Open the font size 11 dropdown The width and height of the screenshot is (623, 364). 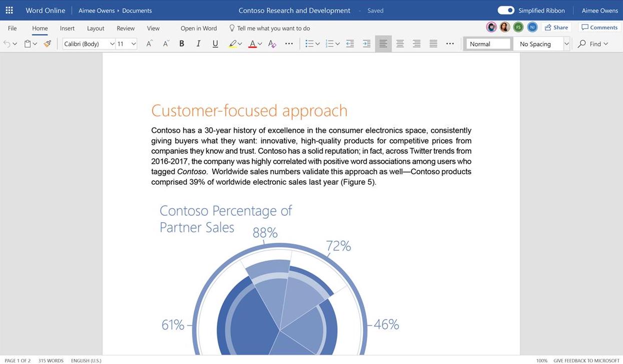click(133, 44)
